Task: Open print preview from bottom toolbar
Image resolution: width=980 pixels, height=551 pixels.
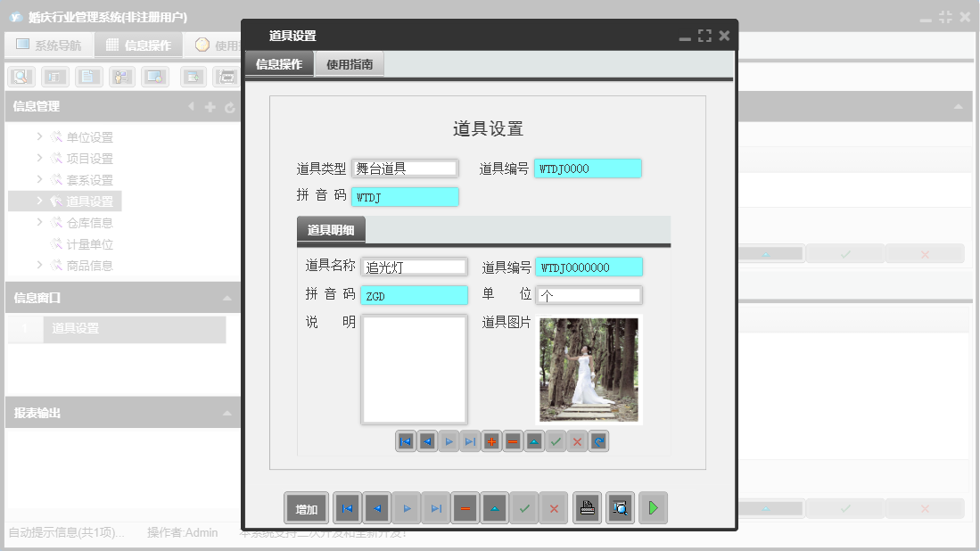Action: [620, 507]
